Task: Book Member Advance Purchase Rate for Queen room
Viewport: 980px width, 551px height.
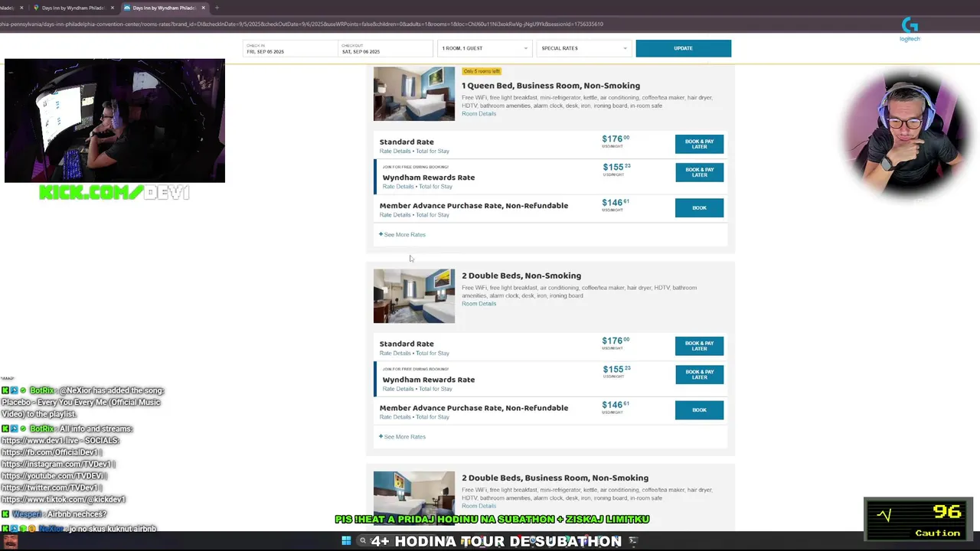Action: point(699,207)
